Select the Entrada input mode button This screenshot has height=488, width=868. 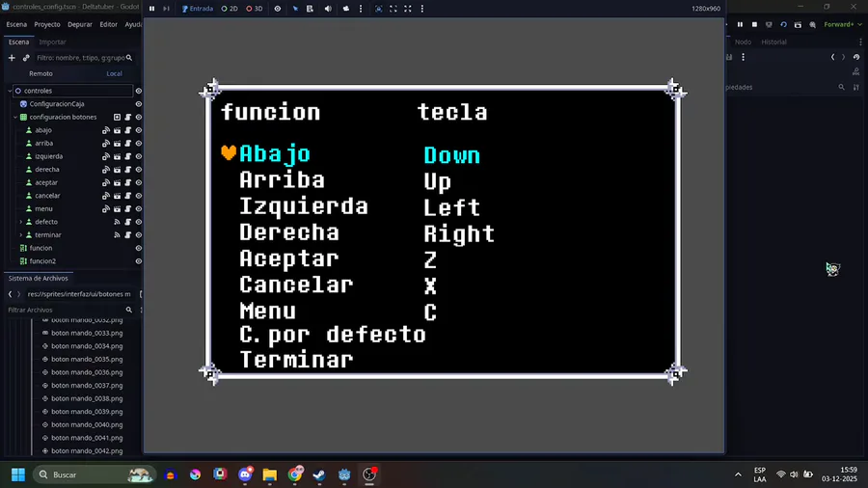click(x=198, y=9)
